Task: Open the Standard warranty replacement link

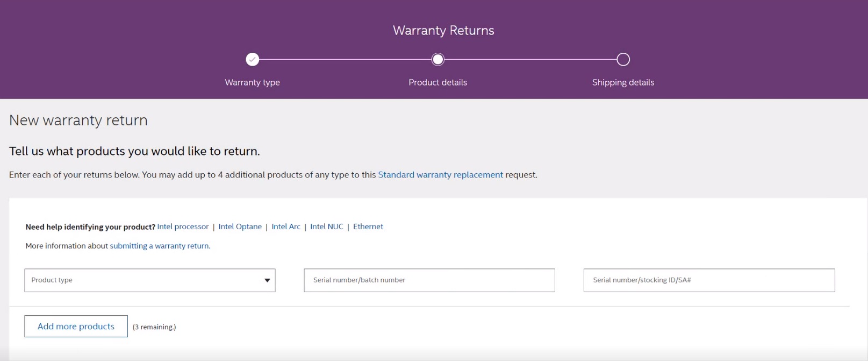Action: [440, 175]
